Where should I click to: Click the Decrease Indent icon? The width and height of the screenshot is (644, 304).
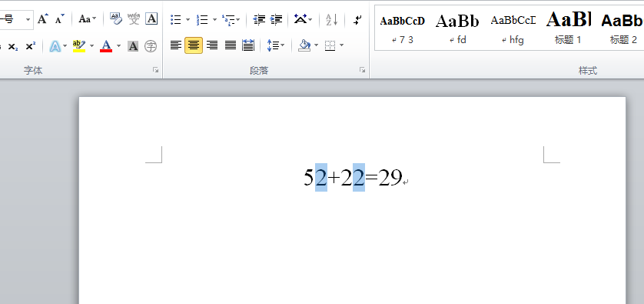(x=259, y=19)
